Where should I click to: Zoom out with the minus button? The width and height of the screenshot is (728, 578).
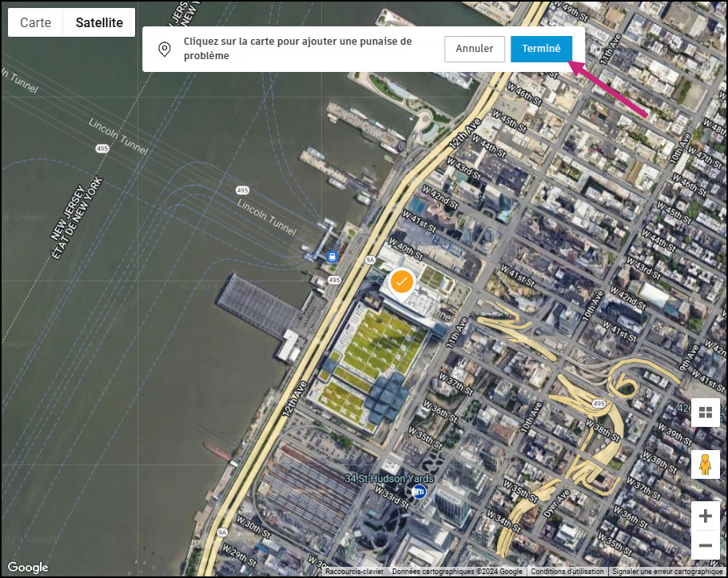coord(706,545)
